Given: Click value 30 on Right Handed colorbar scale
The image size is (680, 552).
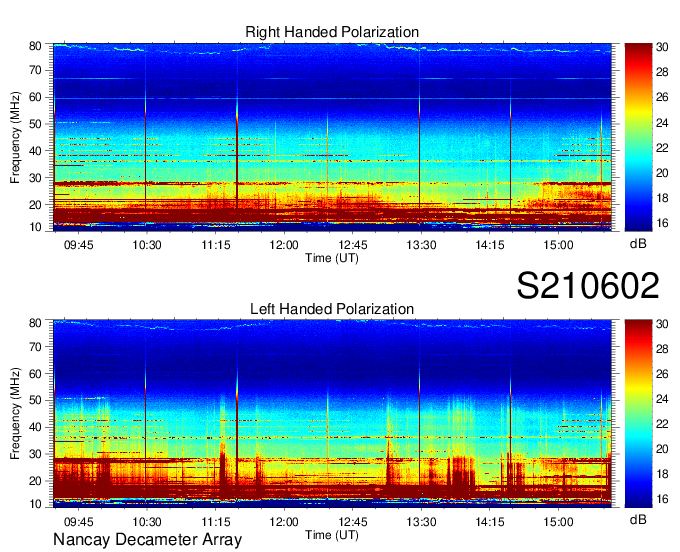Looking at the screenshot, I should pyautogui.click(x=662, y=47).
